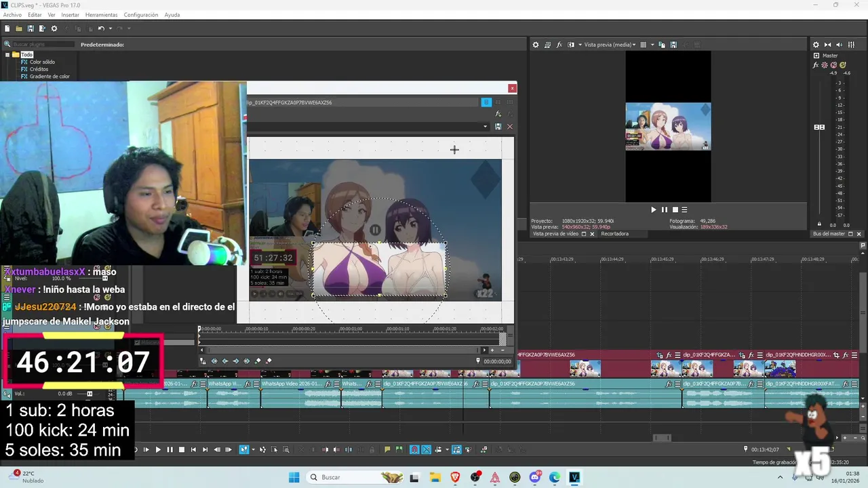The width and height of the screenshot is (868, 488).
Task: Select the Créditos generator entry
Action: tap(39, 69)
